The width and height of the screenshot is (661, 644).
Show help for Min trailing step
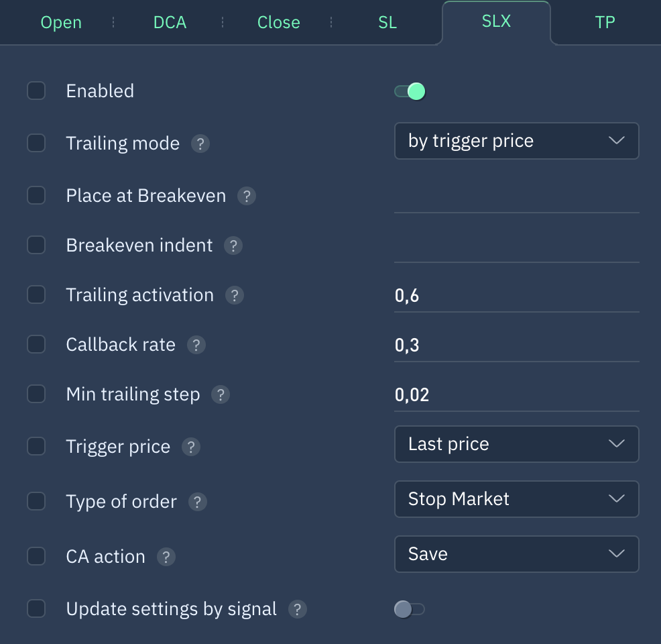(221, 394)
